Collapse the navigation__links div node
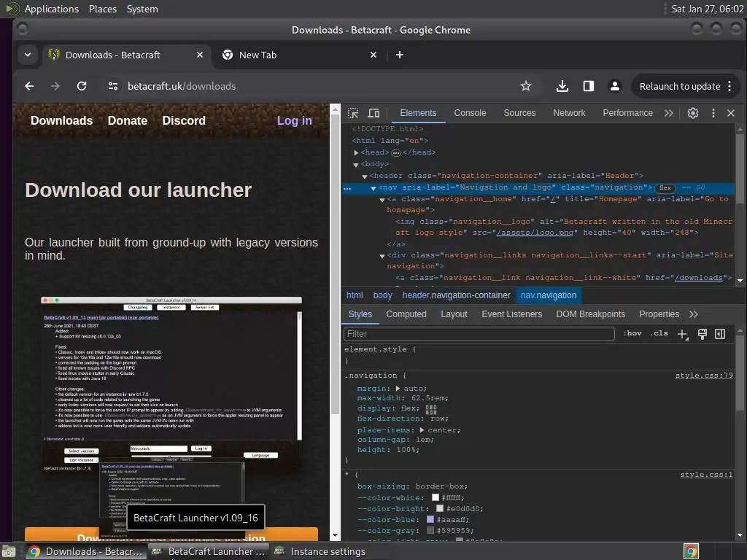The height and width of the screenshot is (560, 747). (382, 256)
